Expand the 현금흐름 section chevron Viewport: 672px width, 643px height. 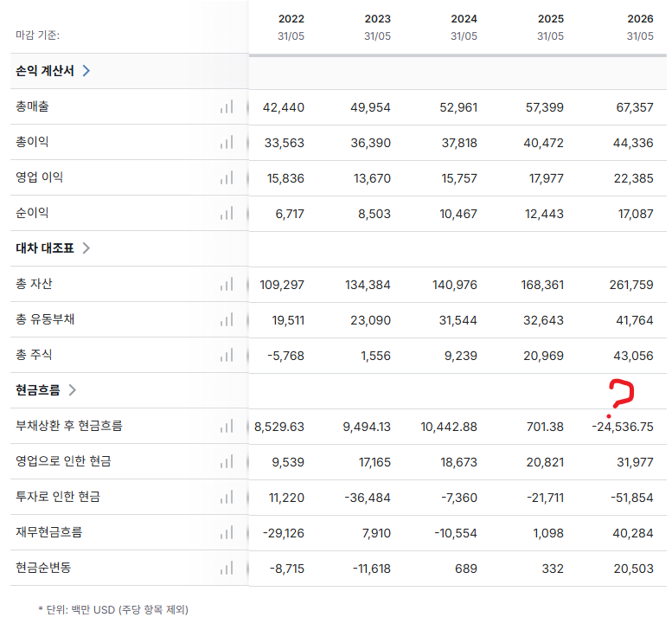[x=73, y=390]
